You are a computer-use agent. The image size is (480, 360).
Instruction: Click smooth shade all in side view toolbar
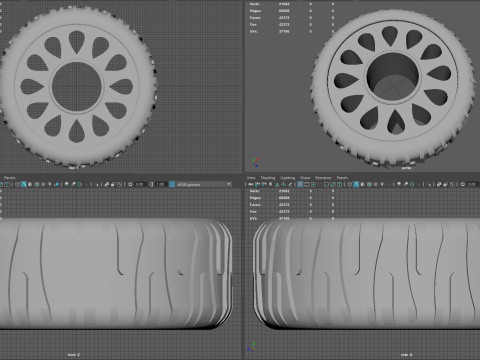pos(356,184)
